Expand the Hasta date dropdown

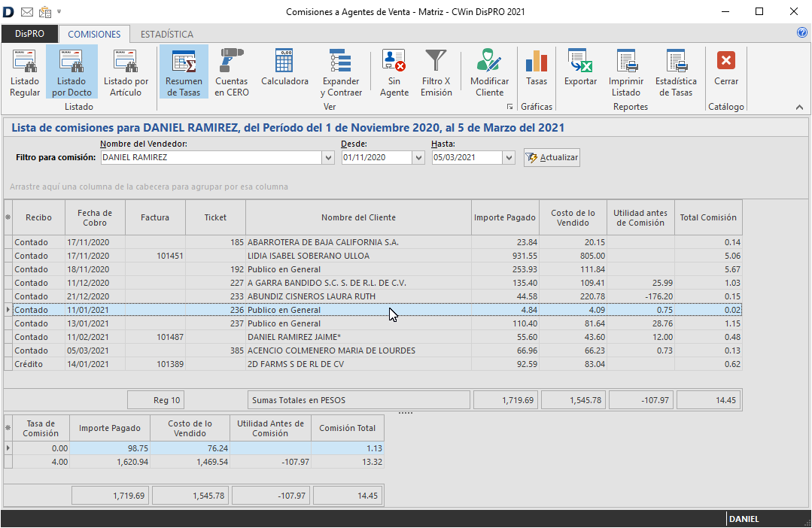pyautogui.click(x=509, y=158)
